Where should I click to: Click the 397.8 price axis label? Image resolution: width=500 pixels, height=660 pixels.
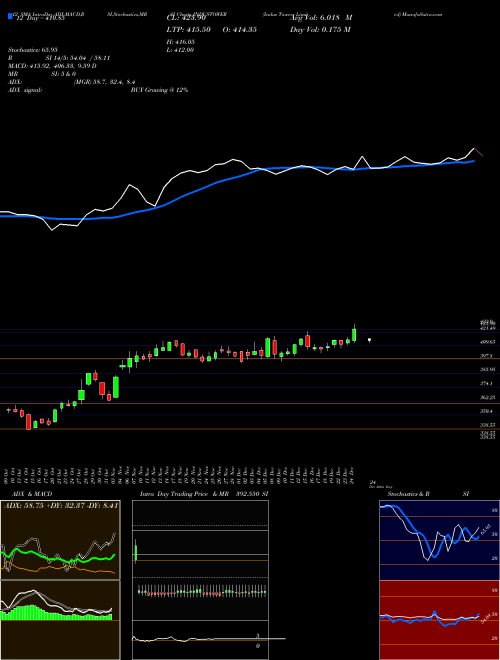487,356
